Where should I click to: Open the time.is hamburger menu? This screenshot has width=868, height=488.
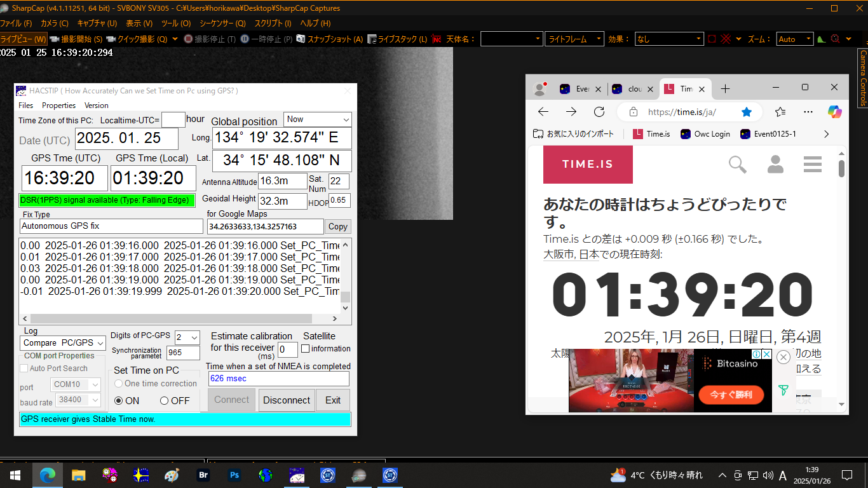pyautogui.click(x=812, y=165)
